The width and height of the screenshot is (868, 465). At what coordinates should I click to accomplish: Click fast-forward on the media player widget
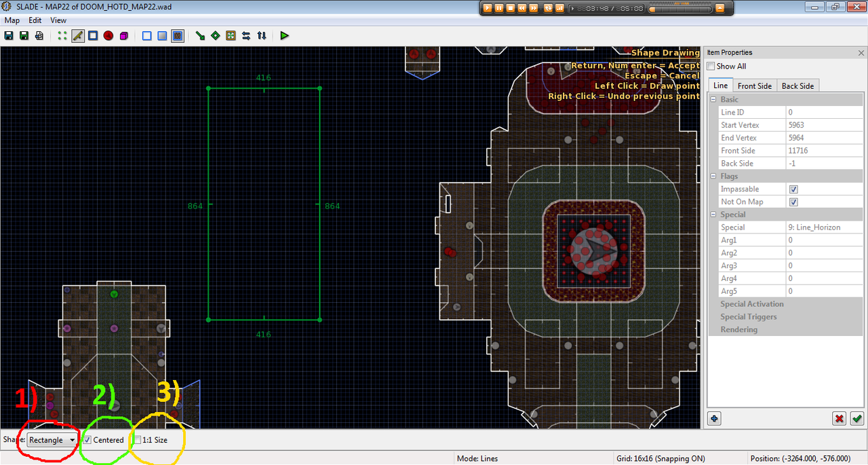pyautogui.click(x=534, y=8)
